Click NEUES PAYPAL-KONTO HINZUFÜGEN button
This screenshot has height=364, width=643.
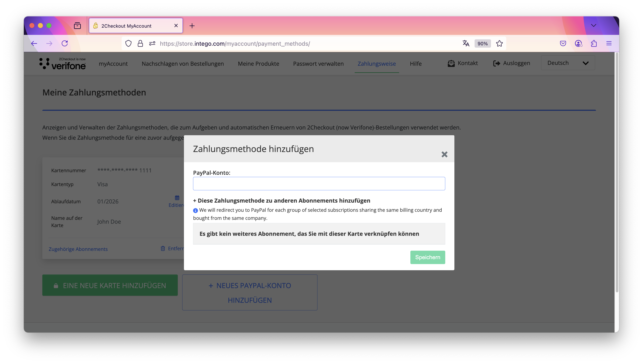249,292
